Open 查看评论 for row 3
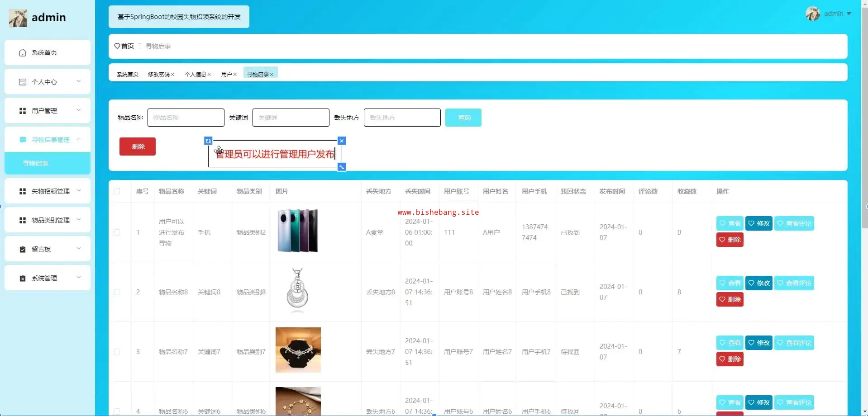 tap(794, 343)
